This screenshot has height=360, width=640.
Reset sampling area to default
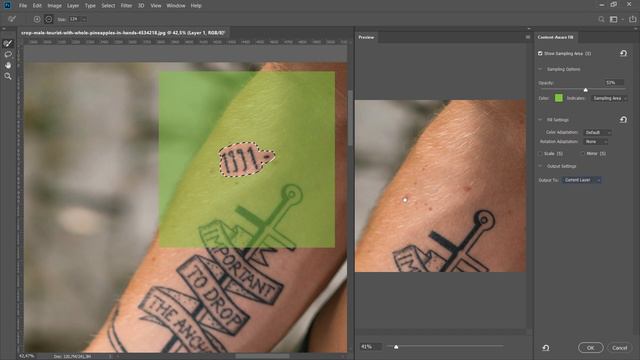(x=623, y=53)
